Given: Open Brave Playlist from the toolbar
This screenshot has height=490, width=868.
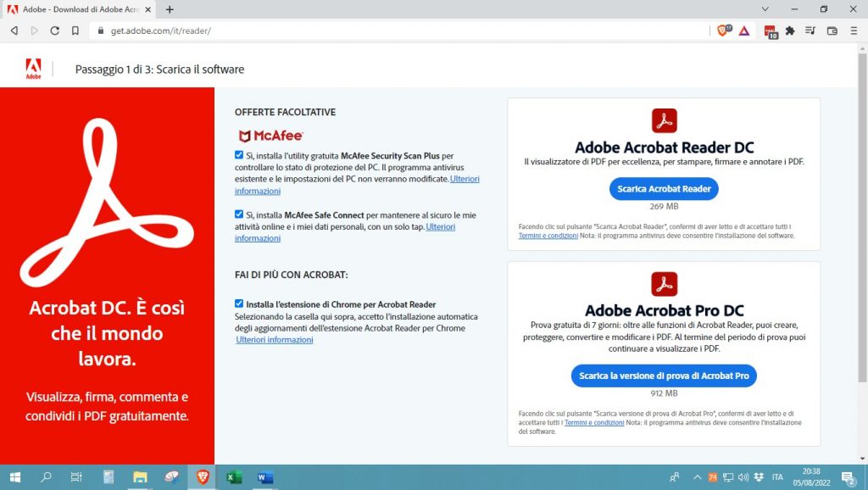Looking at the screenshot, I should point(809,31).
